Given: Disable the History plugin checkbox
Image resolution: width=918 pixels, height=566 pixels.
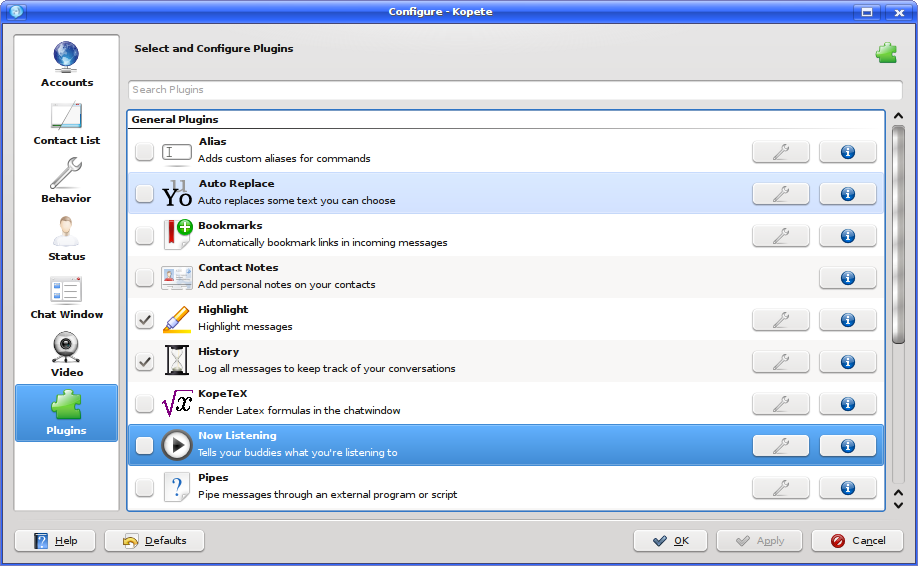Looking at the screenshot, I should (144, 362).
